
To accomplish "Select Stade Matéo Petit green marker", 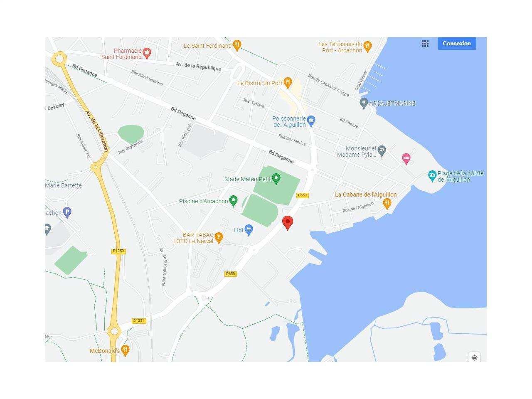I will pyautogui.click(x=276, y=179).
